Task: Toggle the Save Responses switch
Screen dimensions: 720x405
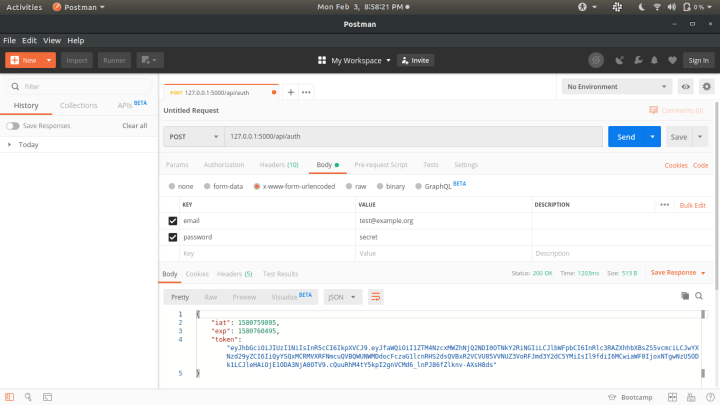Action: tap(12, 126)
